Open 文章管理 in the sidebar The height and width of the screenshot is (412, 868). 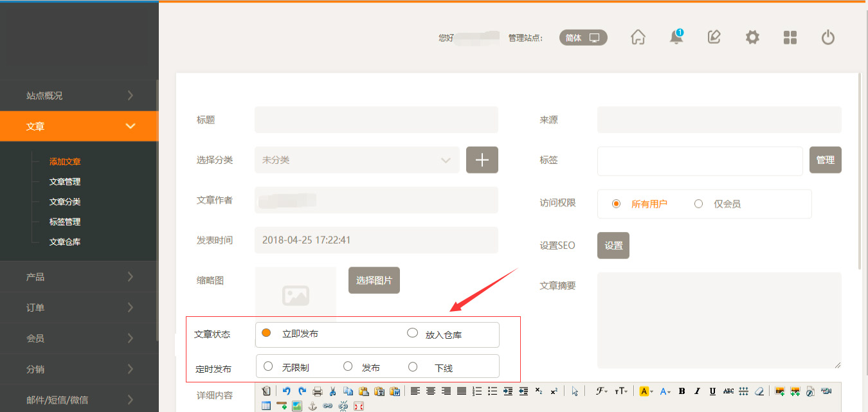tap(65, 182)
